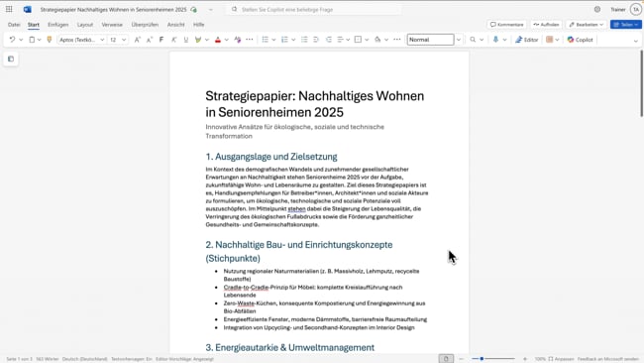Expand numbering library dropdown arrow

(293, 40)
